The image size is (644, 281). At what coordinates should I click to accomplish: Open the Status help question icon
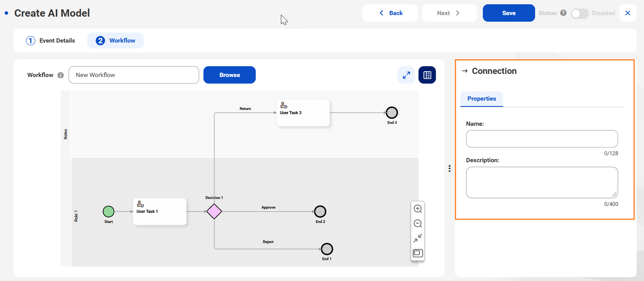[563, 13]
